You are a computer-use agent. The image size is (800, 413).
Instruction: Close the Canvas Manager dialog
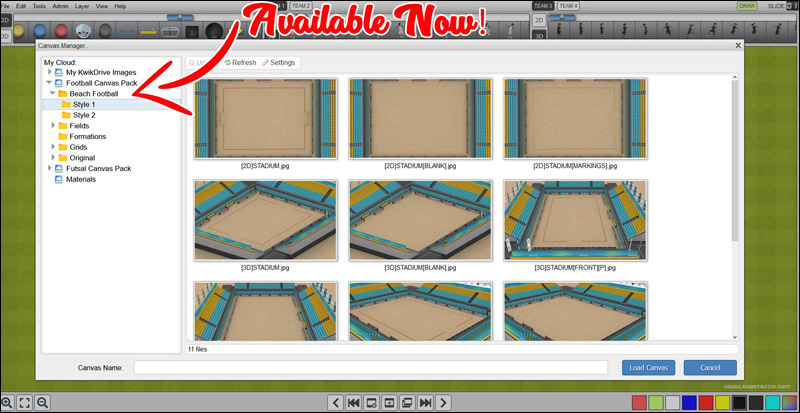point(738,45)
